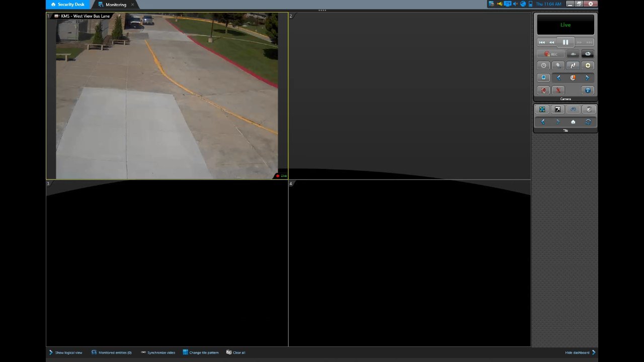The width and height of the screenshot is (644, 362).
Task: Jump forward in the video
Action: coord(589,42)
